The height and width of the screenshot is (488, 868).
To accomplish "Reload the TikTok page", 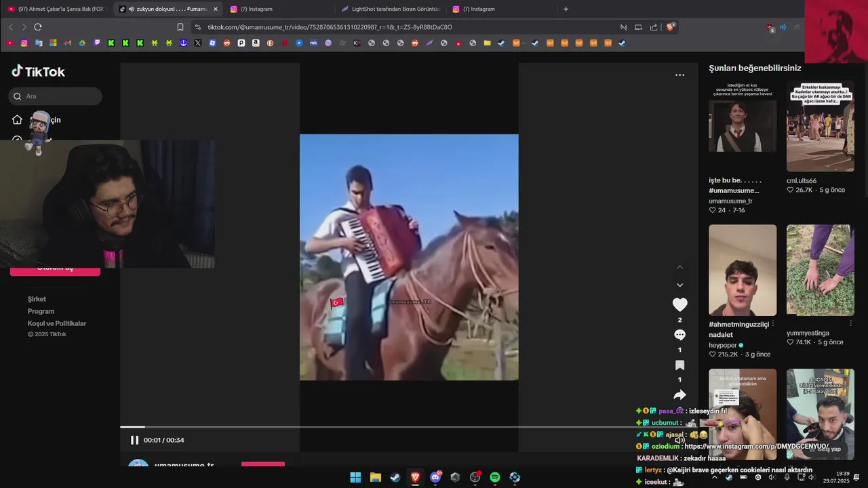I will pos(38,27).
